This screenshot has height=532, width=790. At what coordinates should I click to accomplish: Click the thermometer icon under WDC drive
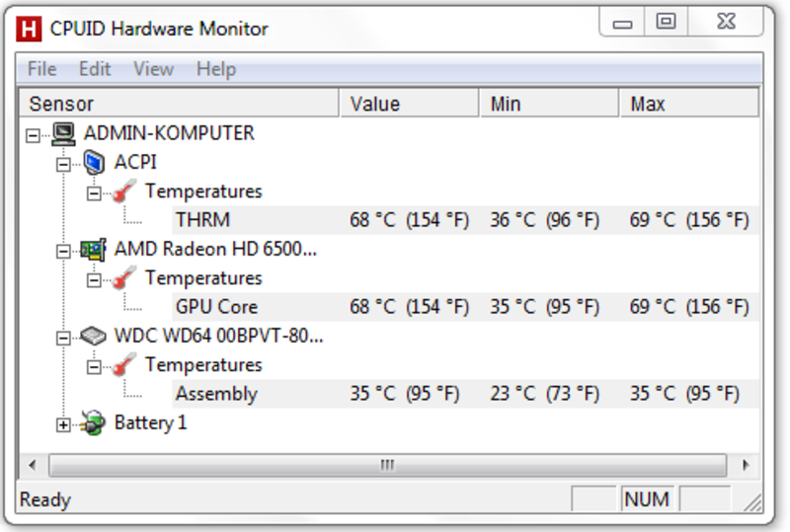tap(124, 364)
